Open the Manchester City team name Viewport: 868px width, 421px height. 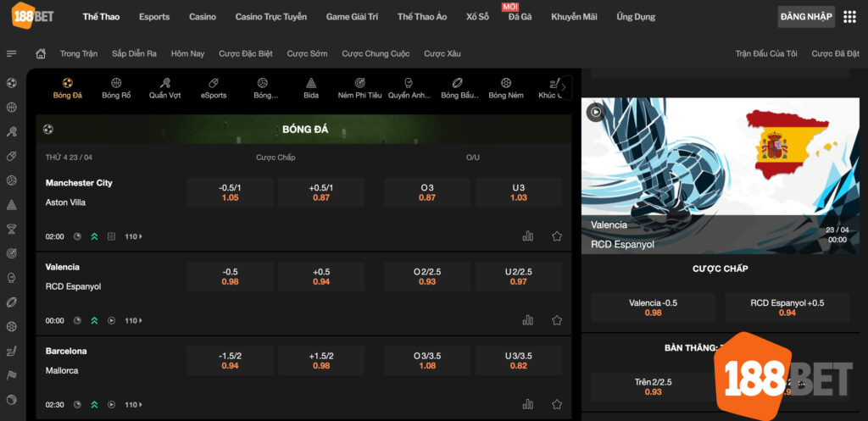pos(79,183)
